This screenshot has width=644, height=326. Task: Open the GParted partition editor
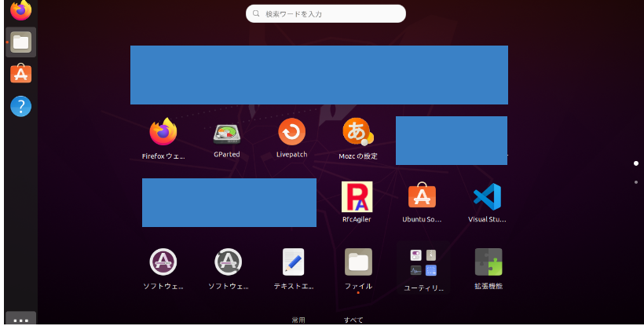pyautogui.click(x=227, y=134)
